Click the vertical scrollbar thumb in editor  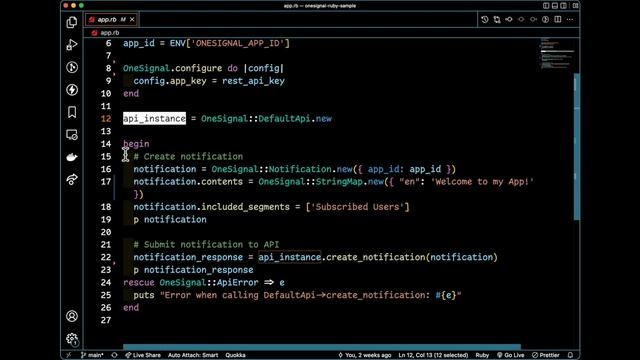[577, 147]
